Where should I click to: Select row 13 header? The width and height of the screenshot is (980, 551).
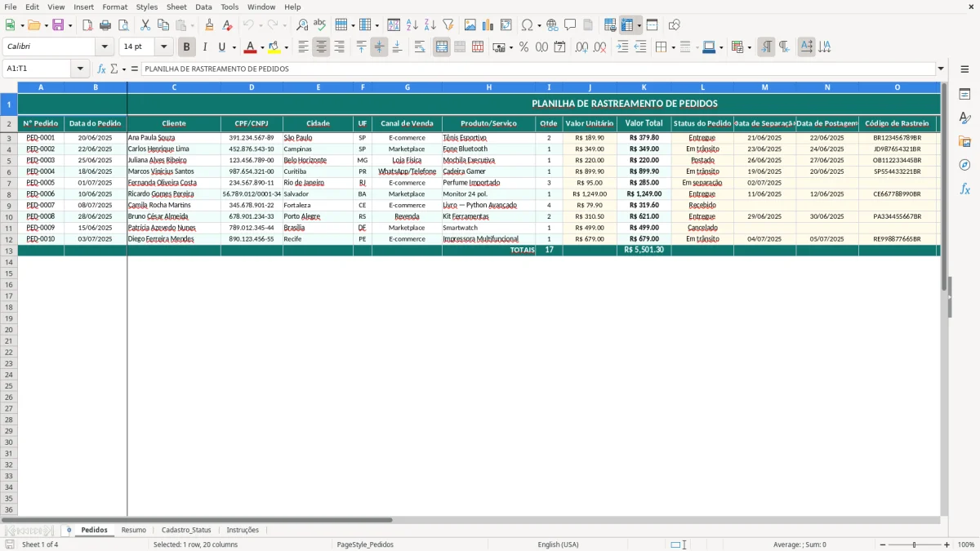(9, 250)
